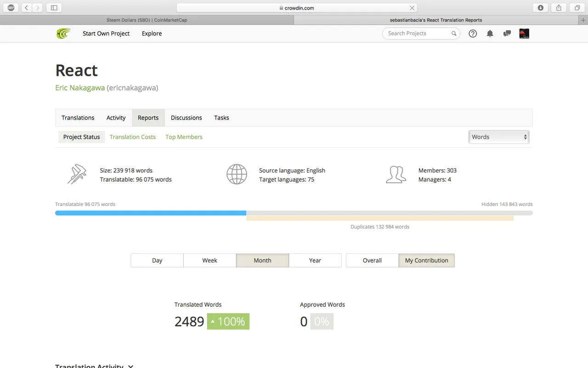Viewport: 588px width, 368px height.
Task: Click 'Target languages: 75' text
Action: 287,179
